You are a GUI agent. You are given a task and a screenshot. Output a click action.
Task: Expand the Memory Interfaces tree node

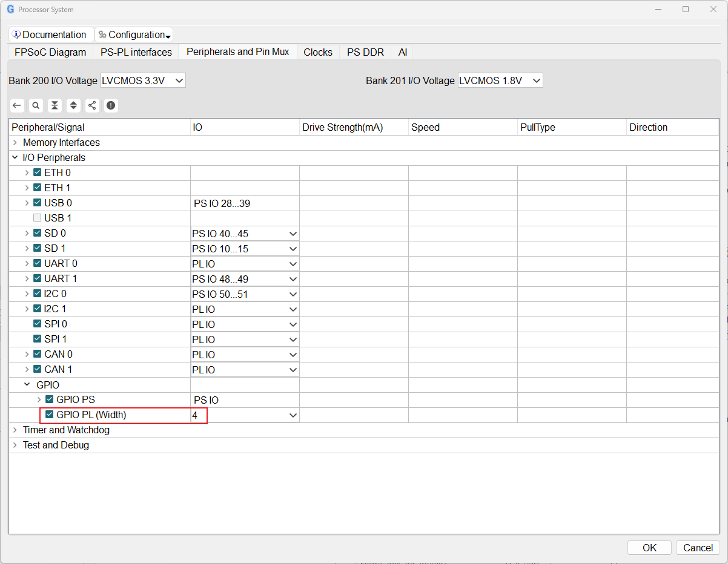(x=15, y=143)
